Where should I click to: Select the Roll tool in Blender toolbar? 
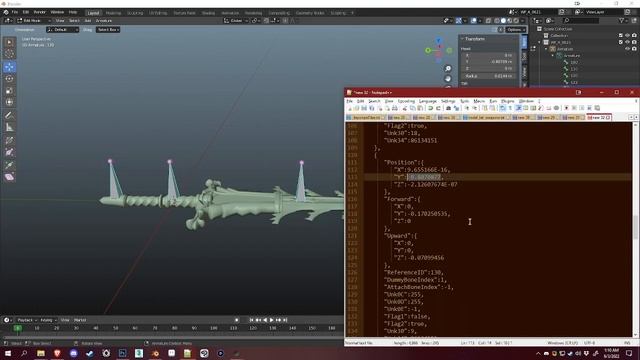[x=9, y=140]
